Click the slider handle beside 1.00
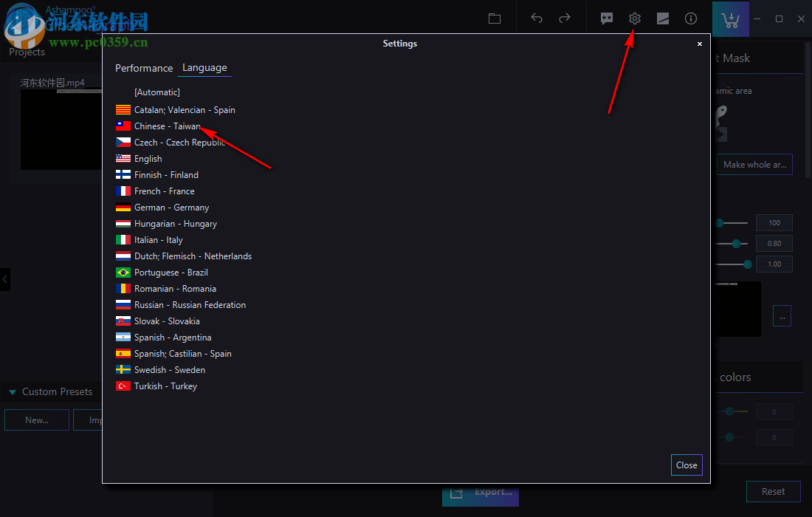812x517 pixels. 747,264
